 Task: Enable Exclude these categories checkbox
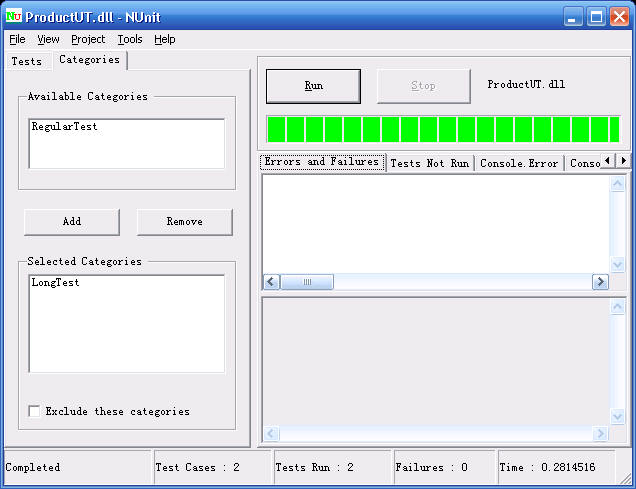tap(34, 411)
